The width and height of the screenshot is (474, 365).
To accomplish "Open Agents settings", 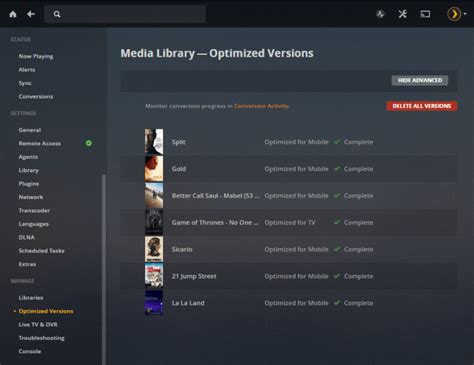I will [x=28, y=157].
